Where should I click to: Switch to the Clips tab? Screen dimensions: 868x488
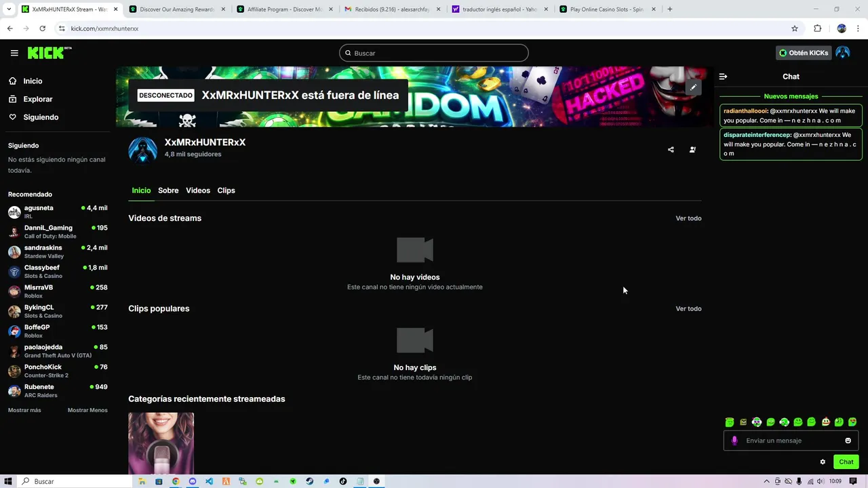(226, 190)
